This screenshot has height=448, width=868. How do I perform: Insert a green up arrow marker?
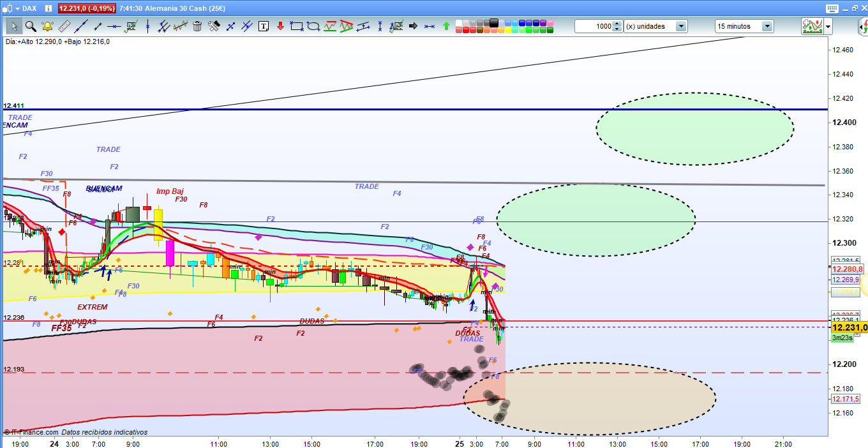pos(446,26)
